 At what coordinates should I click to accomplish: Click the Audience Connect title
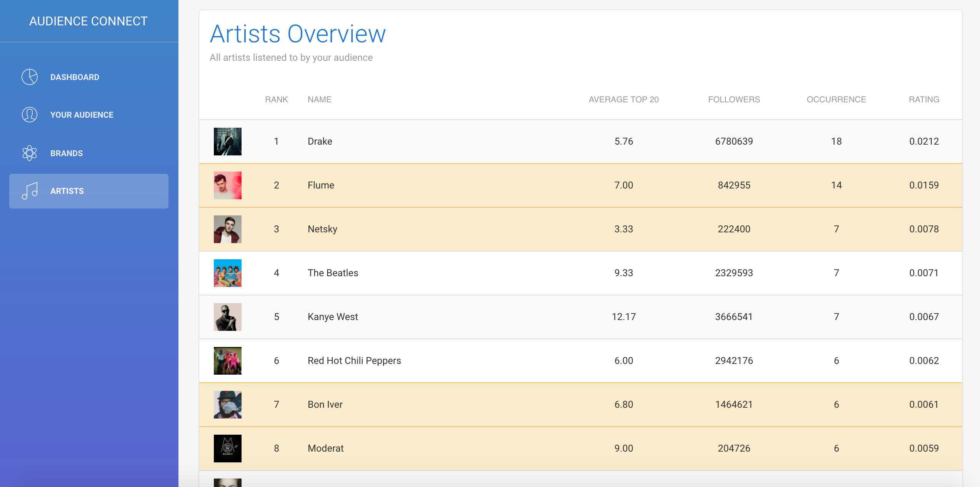coord(88,21)
